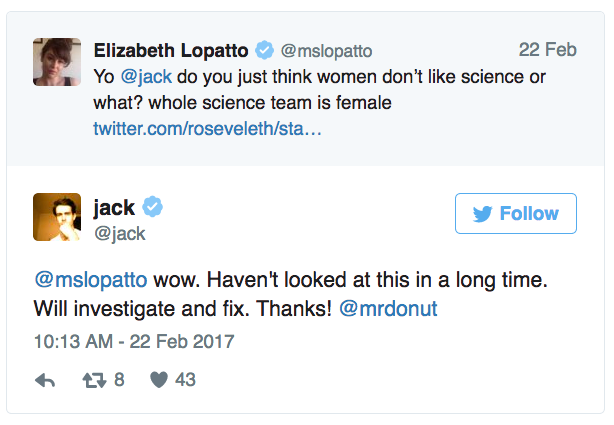The height and width of the screenshot is (425, 614).
Task: Click the verified badge beside jack
Action: coord(152,208)
